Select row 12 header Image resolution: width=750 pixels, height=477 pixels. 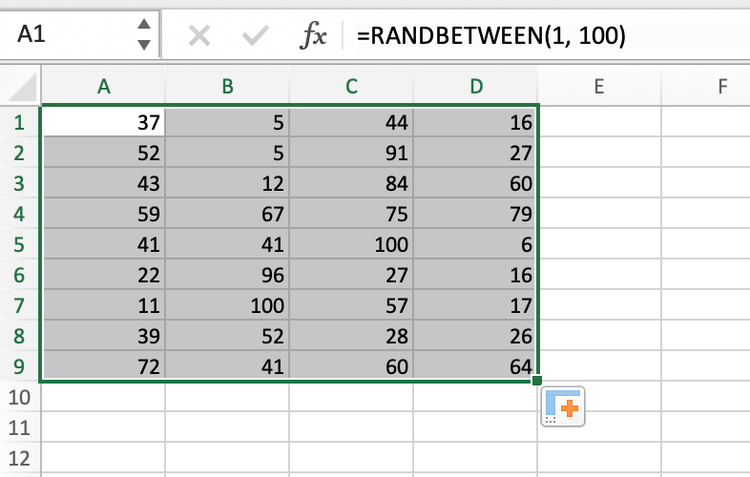click(20, 458)
